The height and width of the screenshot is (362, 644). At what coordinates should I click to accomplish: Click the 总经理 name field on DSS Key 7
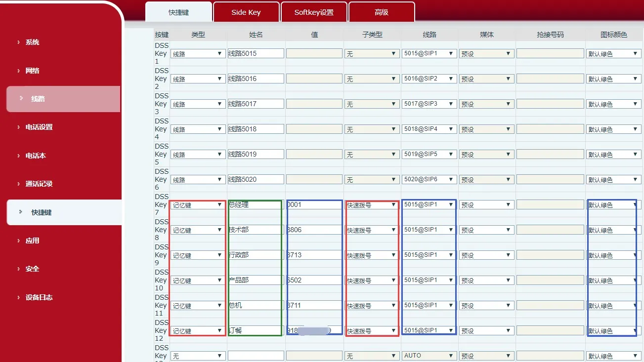pyautogui.click(x=255, y=204)
